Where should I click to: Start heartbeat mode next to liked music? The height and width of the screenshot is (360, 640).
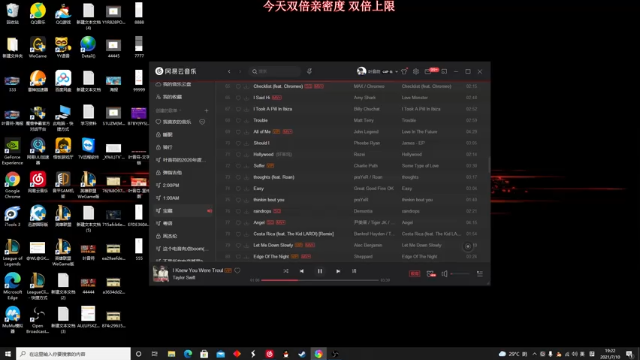202,122
